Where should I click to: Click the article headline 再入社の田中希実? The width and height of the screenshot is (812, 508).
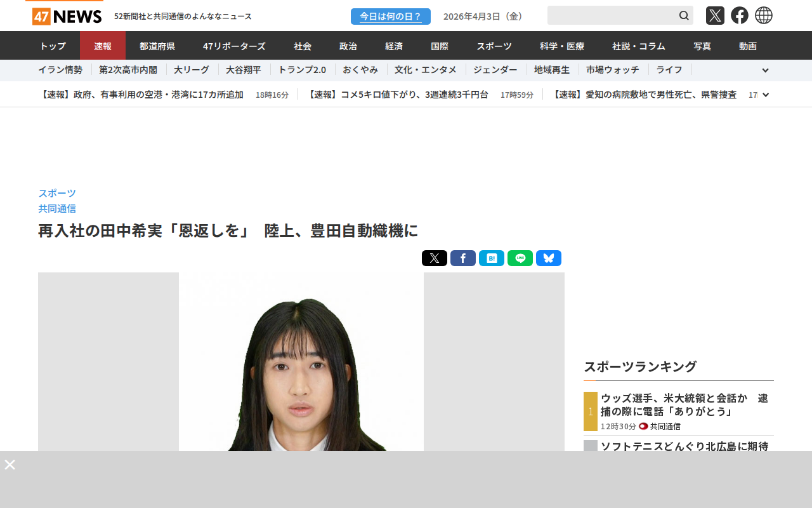pyautogui.click(x=228, y=231)
